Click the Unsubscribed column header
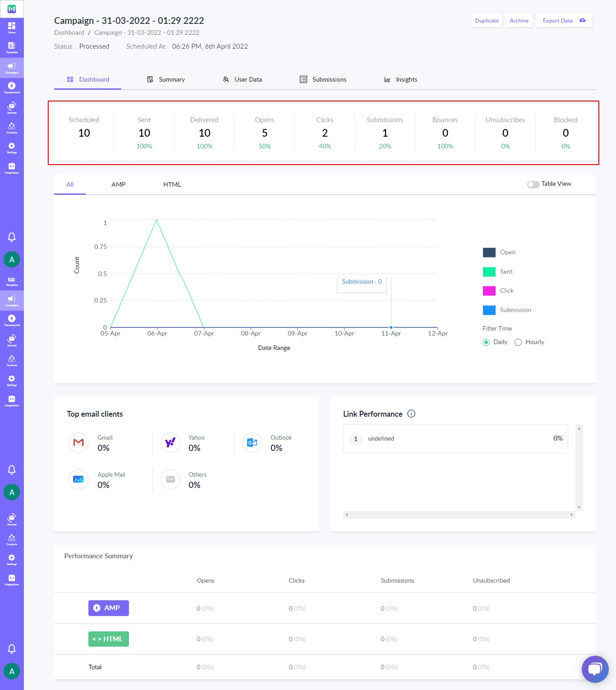The height and width of the screenshot is (690, 616). [492, 581]
